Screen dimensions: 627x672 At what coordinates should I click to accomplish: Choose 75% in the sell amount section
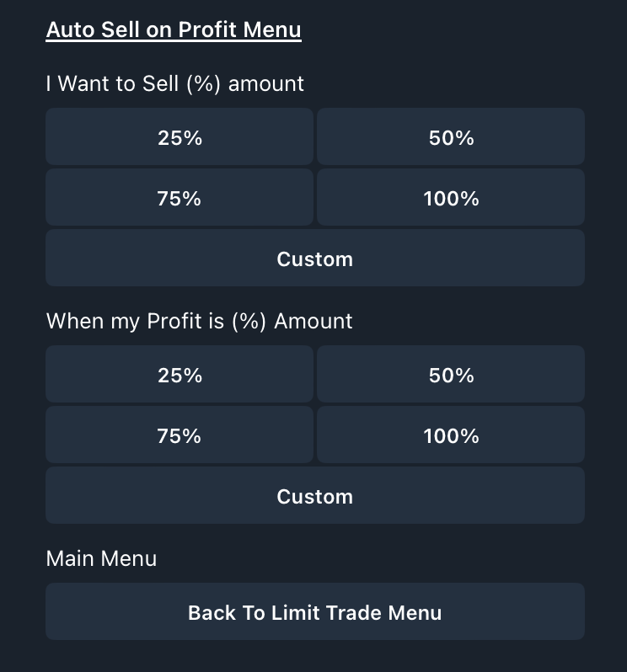tap(180, 198)
